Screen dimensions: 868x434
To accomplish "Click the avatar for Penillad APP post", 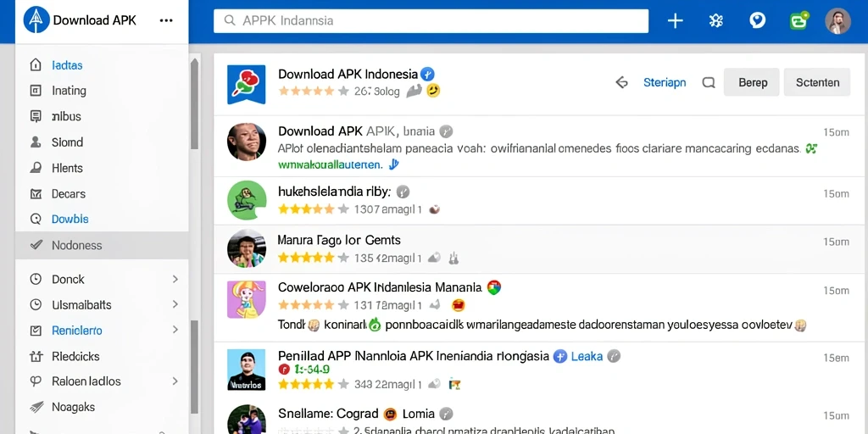I will click(247, 370).
